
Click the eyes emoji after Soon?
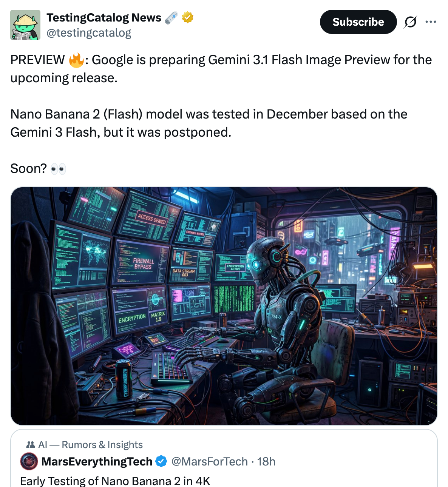coord(58,169)
